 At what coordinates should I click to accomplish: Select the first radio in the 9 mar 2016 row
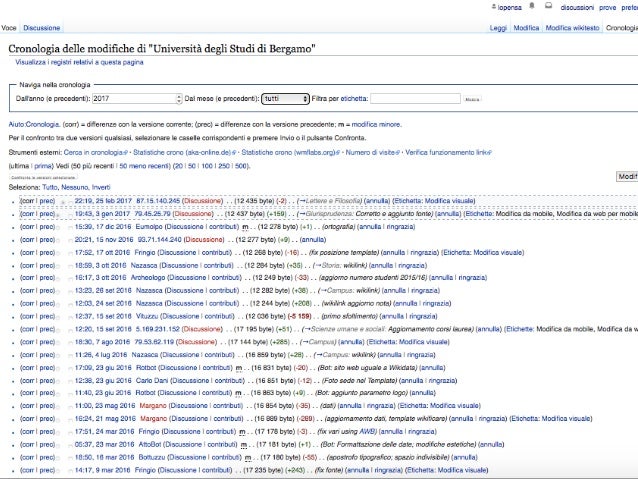click(x=58, y=471)
